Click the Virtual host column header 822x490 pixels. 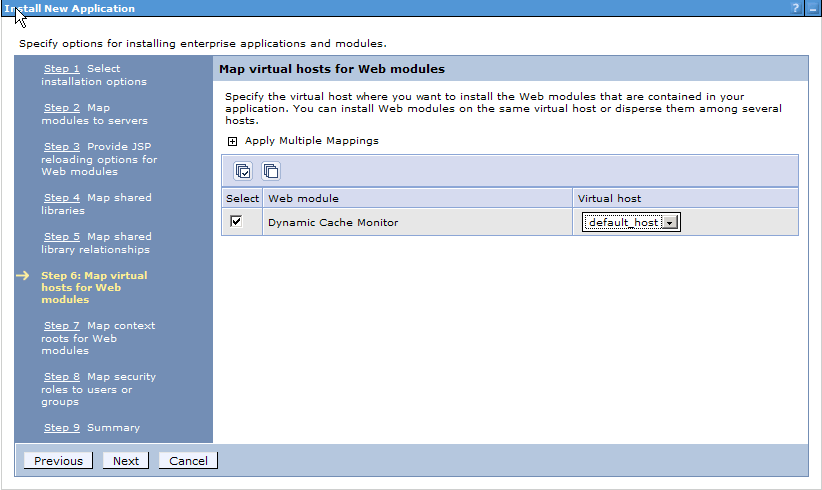[609, 199]
